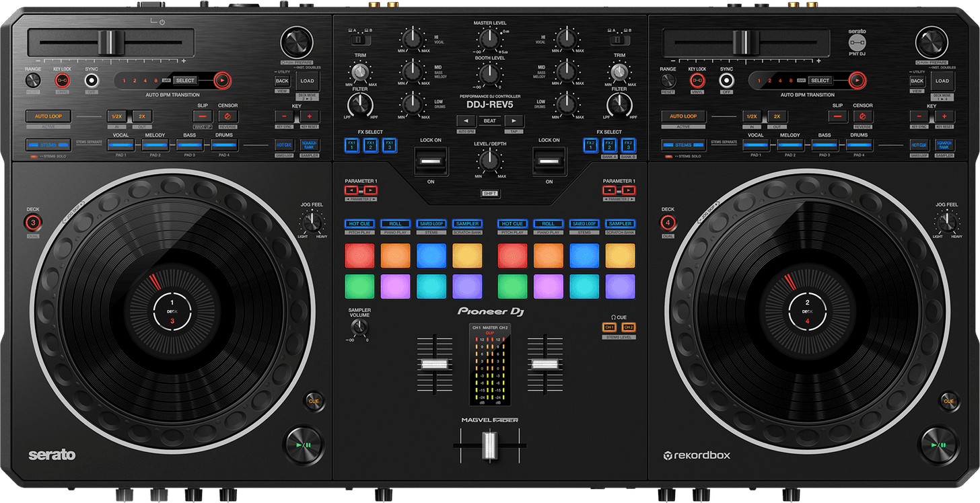Tap the right deck DRUMS stem pad
Image resolution: width=980 pixels, height=503 pixels.
pos(859,145)
